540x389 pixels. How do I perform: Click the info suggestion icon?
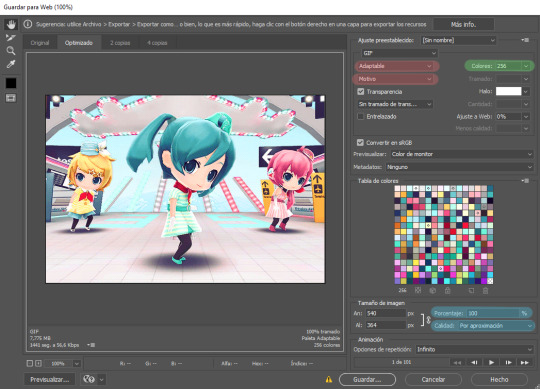[28, 24]
